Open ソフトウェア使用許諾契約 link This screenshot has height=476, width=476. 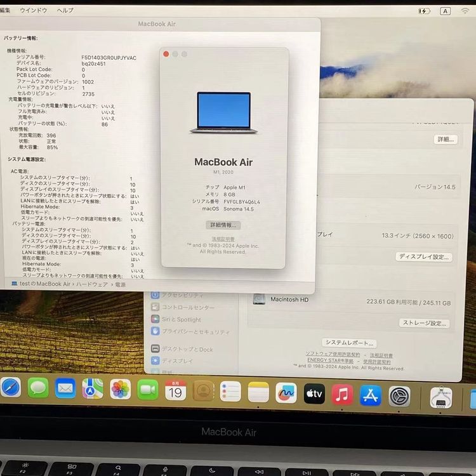tap(333, 354)
